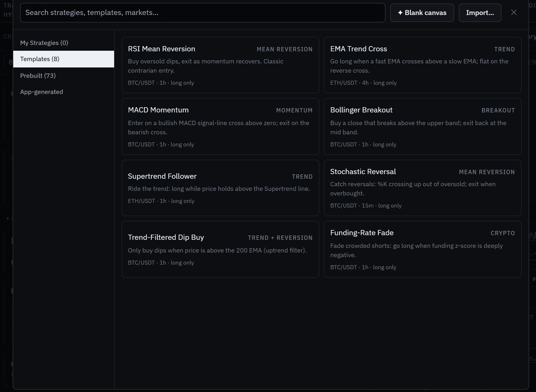
Task: Open the Funding-Rate Fade template
Action: coord(423,249)
